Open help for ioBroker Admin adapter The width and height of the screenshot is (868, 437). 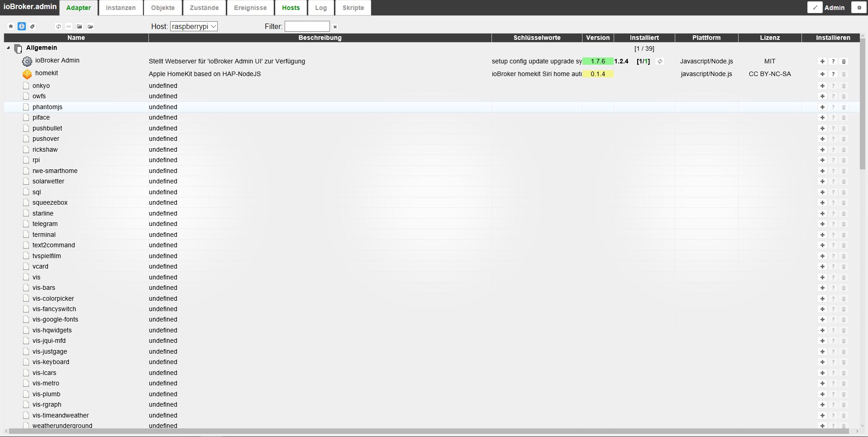[833, 61]
